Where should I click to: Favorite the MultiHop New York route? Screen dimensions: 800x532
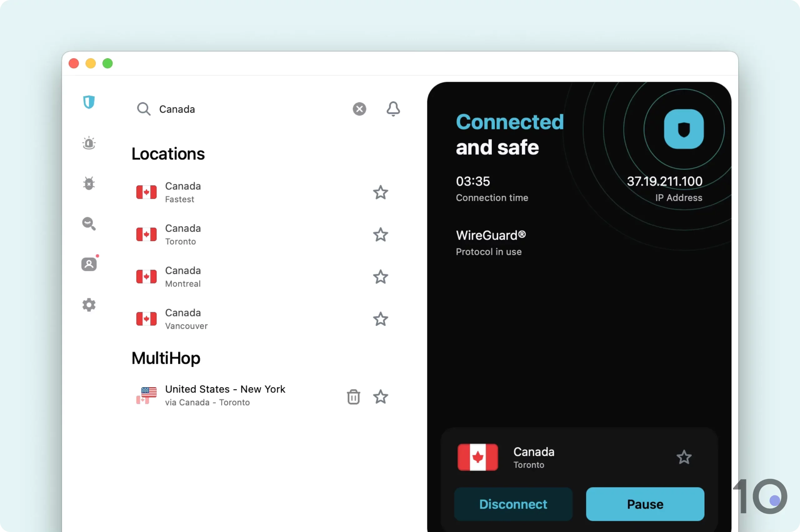pyautogui.click(x=381, y=396)
